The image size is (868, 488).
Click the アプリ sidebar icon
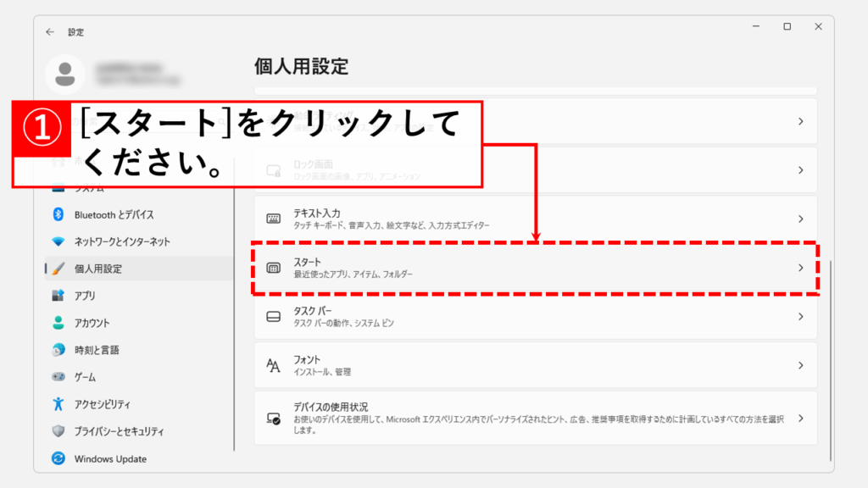point(58,296)
